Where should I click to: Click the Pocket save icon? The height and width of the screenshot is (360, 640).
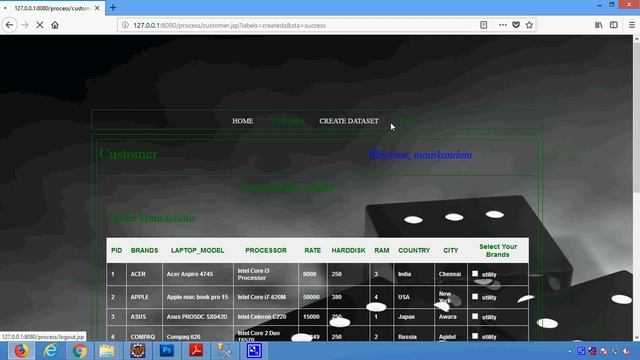[516, 25]
